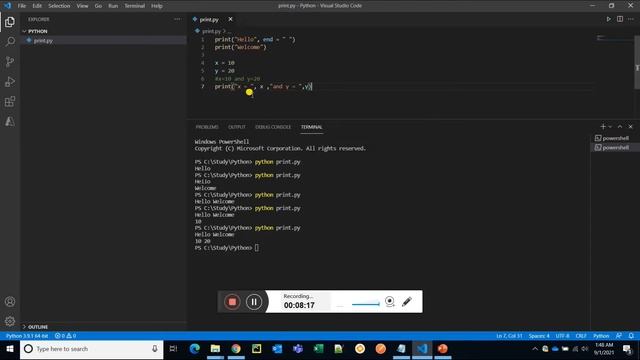This screenshot has width=640, height=360.
Task: Open Explorer Views and More Actions ellipsis
Action: tap(177, 19)
